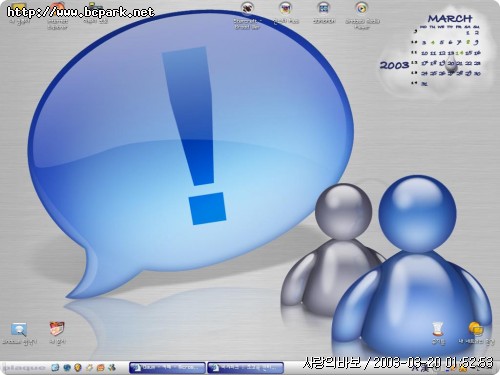Open the desktop shortcut right of Starcraft
500x375 pixels.
286,13
